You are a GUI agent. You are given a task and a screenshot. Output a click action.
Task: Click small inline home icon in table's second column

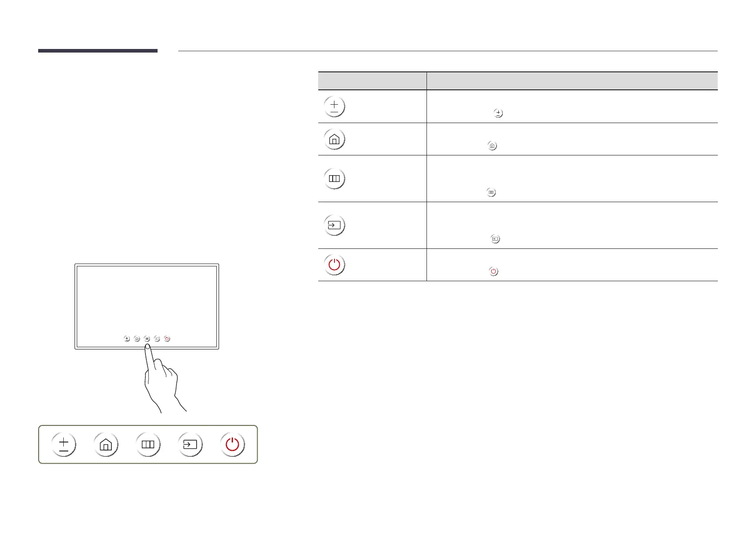pyautogui.click(x=492, y=146)
